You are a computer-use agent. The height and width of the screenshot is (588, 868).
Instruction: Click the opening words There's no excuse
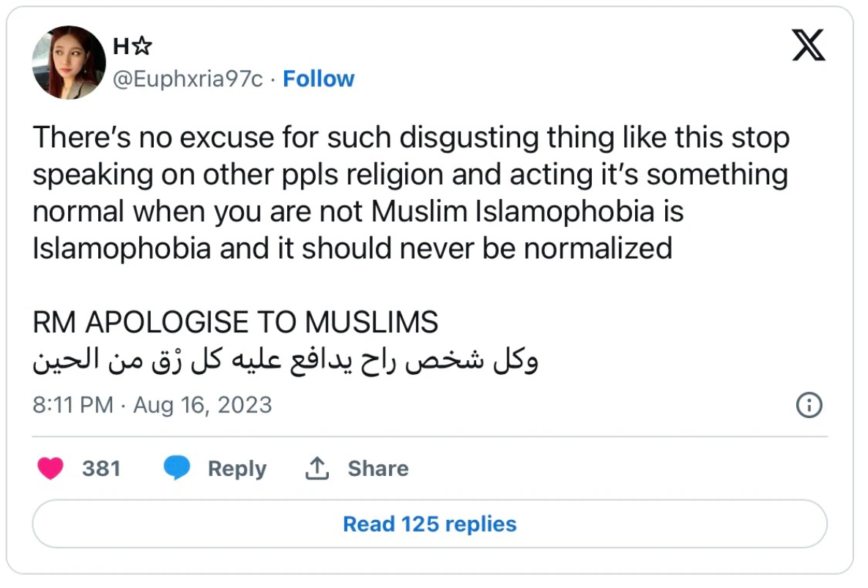pyautogui.click(x=126, y=138)
